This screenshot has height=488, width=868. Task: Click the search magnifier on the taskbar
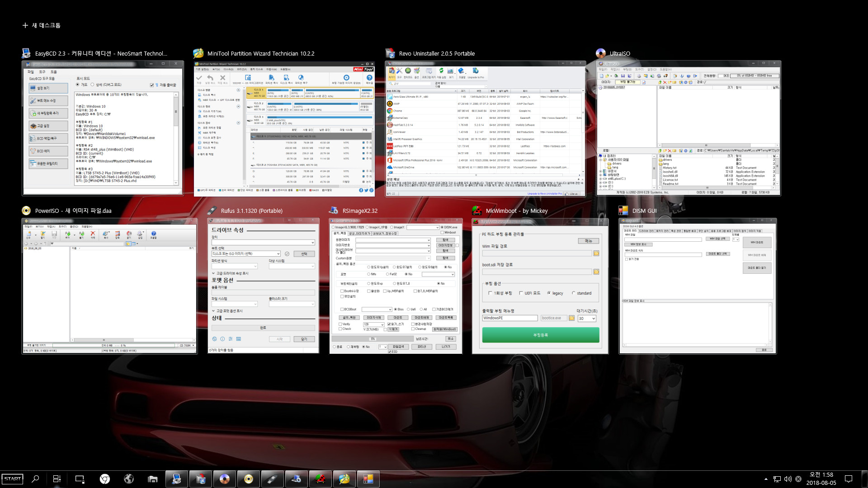35,479
